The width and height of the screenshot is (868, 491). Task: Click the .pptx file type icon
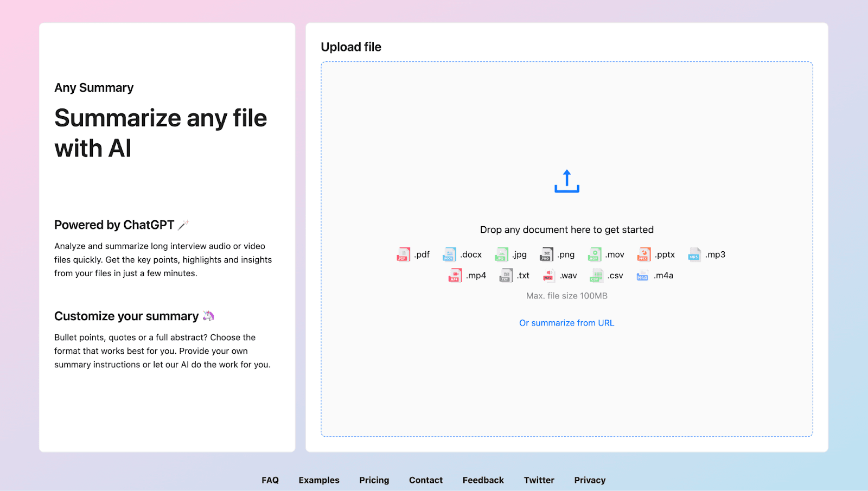point(643,254)
